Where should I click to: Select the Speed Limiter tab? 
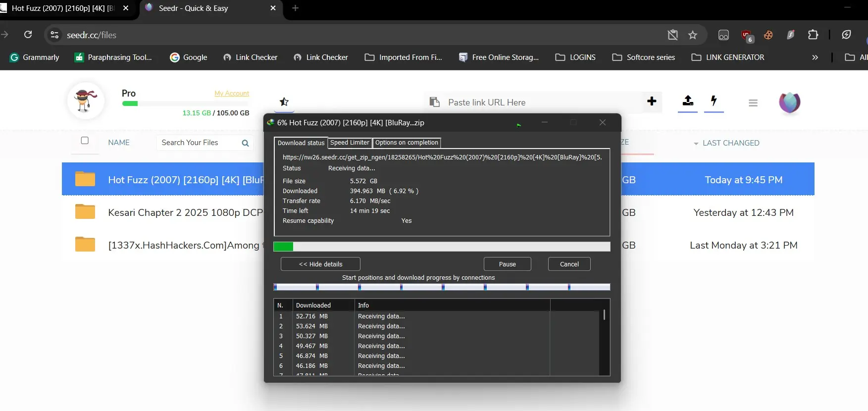point(350,143)
